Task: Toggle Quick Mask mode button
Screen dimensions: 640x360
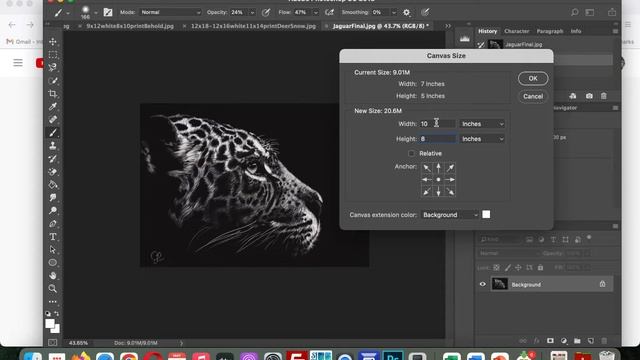Action: pyautogui.click(x=53, y=343)
